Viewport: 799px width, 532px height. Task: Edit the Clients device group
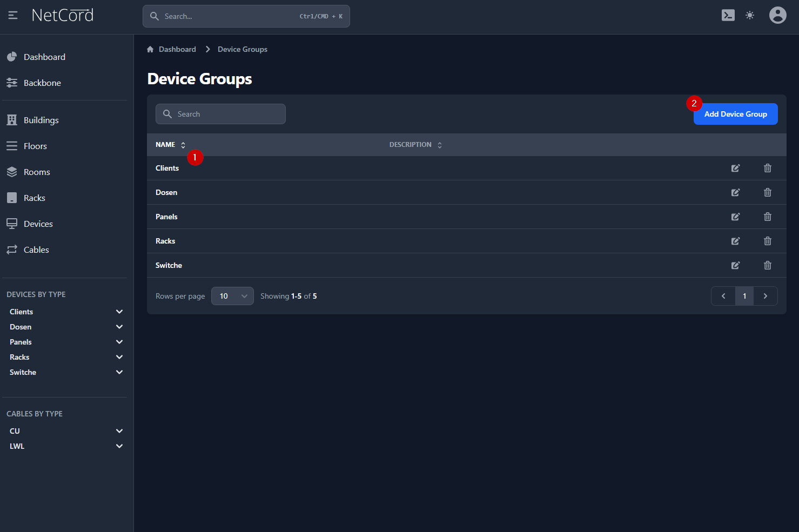pos(735,168)
